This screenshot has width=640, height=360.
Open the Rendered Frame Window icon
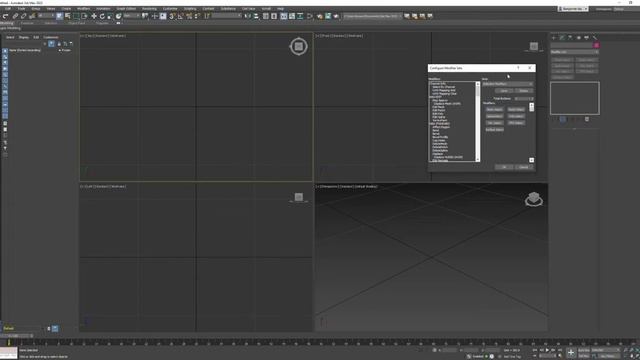pos(328,16)
